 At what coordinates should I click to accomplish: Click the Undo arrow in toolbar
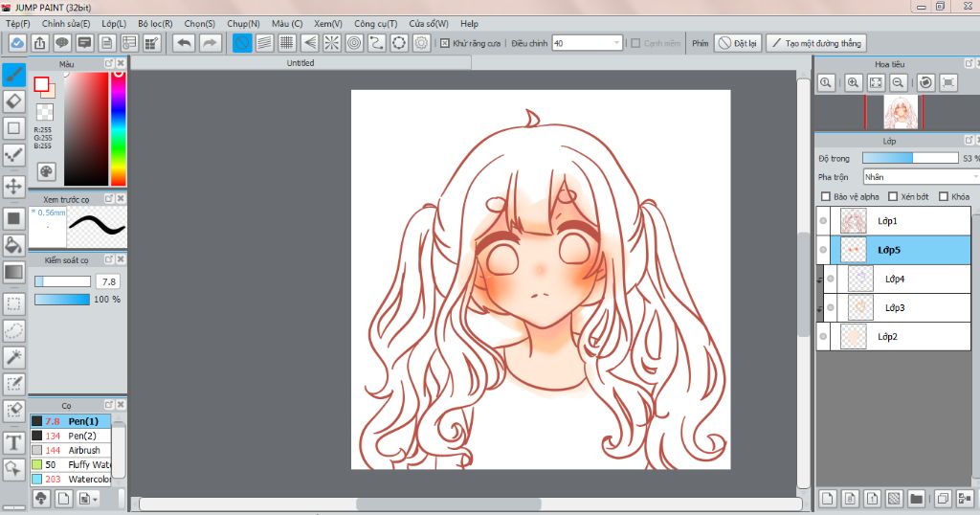185,43
